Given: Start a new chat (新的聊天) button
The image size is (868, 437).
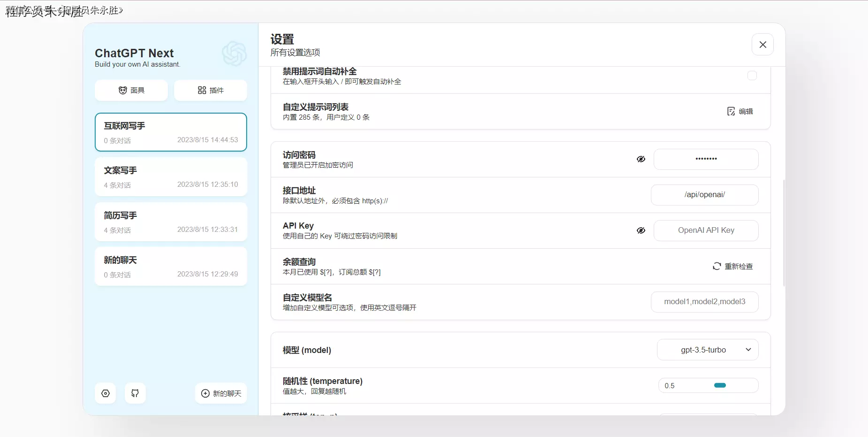Looking at the screenshot, I should (221, 393).
